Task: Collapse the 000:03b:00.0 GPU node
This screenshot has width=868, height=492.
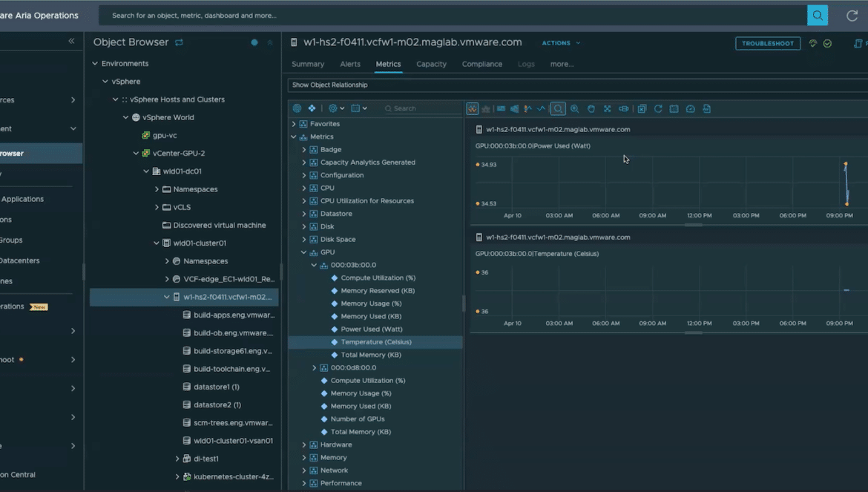Action: tap(315, 265)
